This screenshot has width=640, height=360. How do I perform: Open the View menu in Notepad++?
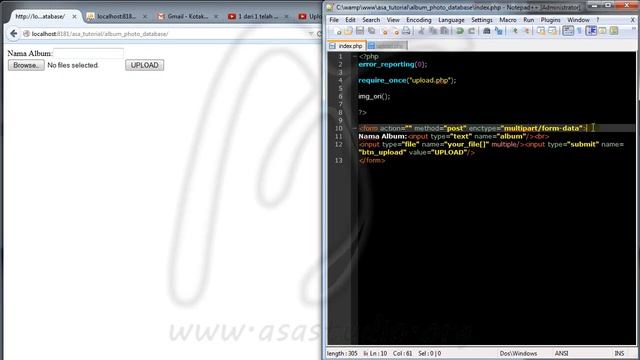click(x=393, y=20)
